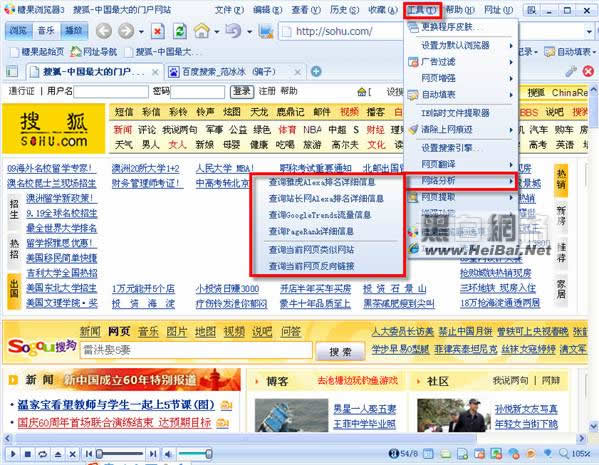Image resolution: width=599 pixels, height=465 pixels.
Task: Switch to 浏览 browse mode
Action: pyautogui.click(x=19, y=31)
